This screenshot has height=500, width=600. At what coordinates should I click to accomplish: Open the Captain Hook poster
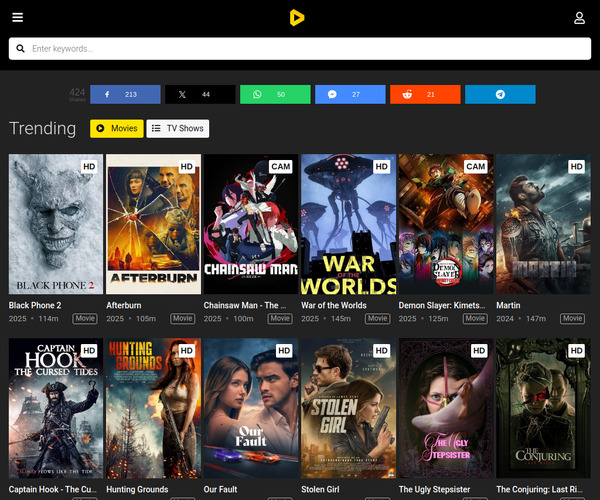(x=56, y=408)
